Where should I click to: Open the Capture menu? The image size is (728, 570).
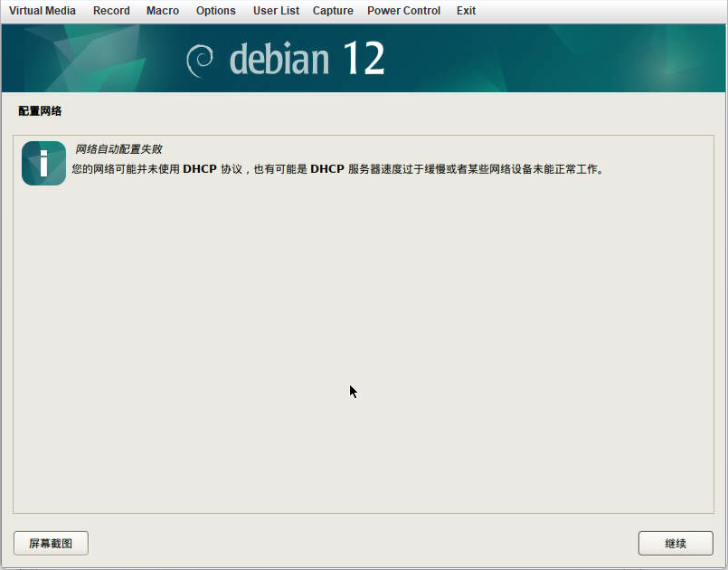point(332,11)
